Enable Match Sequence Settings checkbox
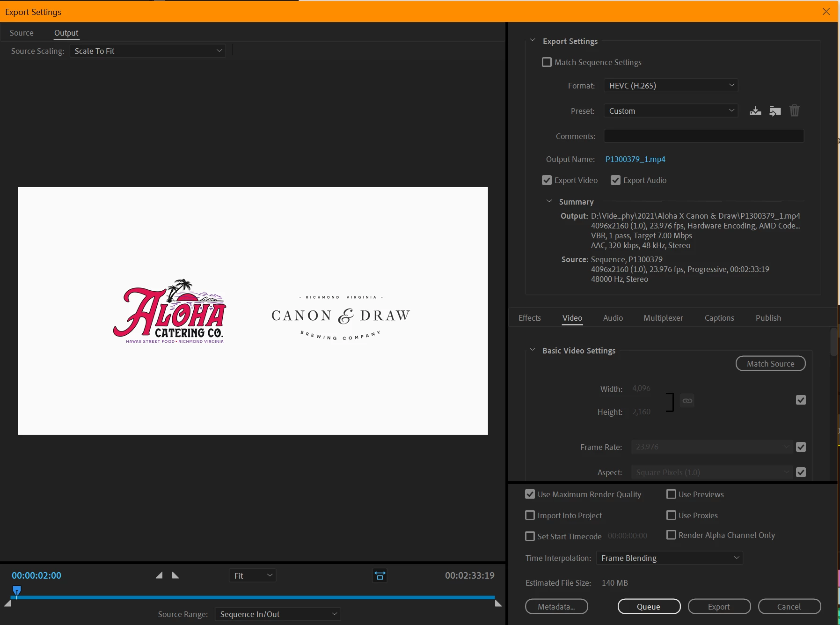This screenshot has width=840, height=625. 547,62
